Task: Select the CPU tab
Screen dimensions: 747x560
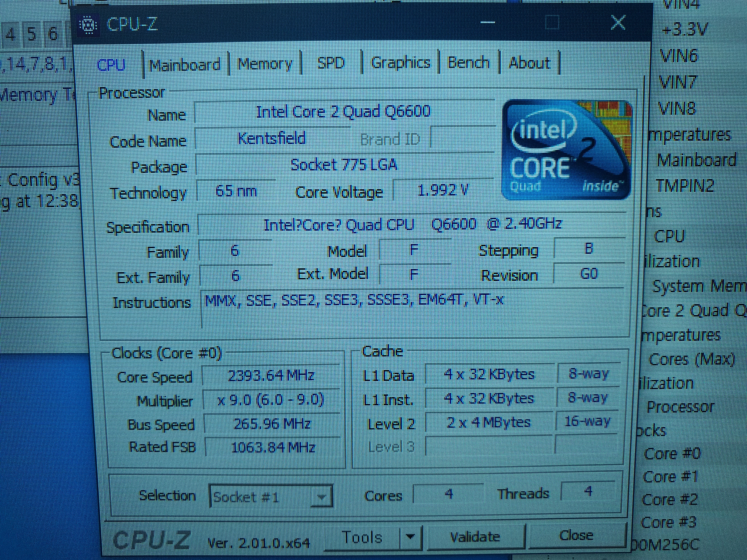Action: 111,64
